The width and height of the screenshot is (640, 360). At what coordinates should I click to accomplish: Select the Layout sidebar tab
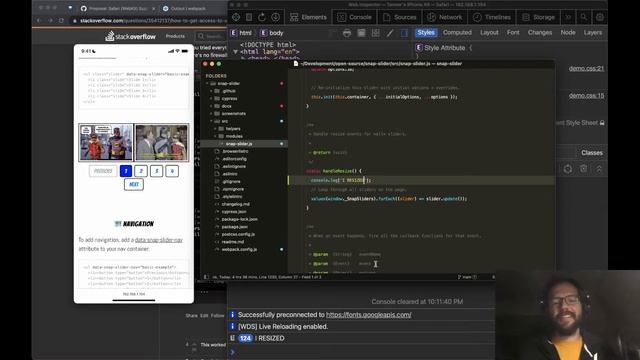[x=489, y=33]
